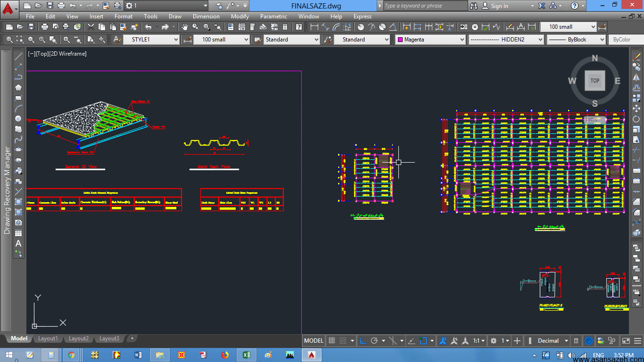Click the Plot printer icon in Standard toolbar
The image size is (644, 362).
44,27
